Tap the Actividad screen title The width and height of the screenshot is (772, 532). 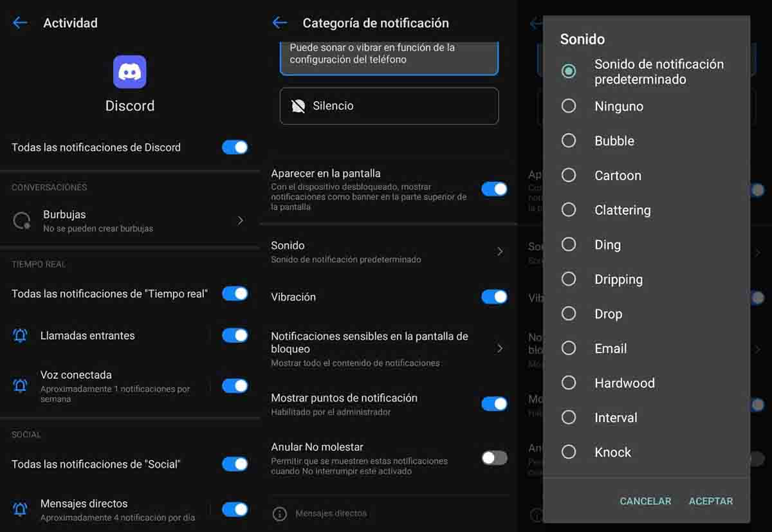[x=70, y=23]
